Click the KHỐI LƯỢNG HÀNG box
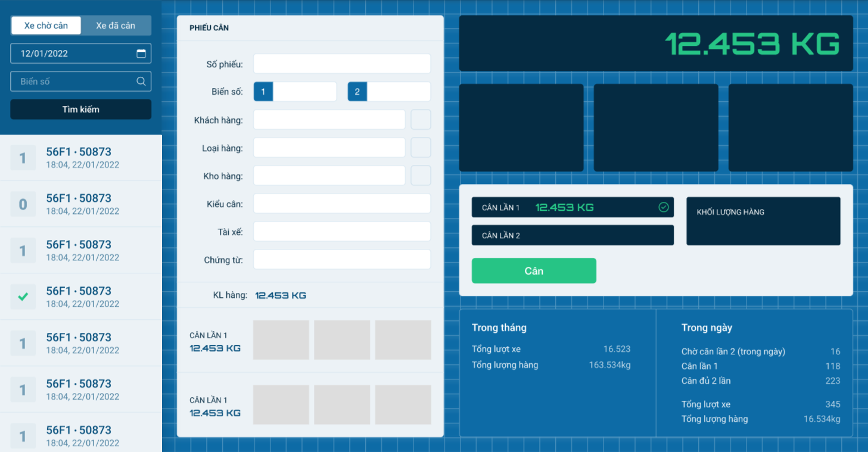Screen dimensions: 868x452 coord(763,221)
